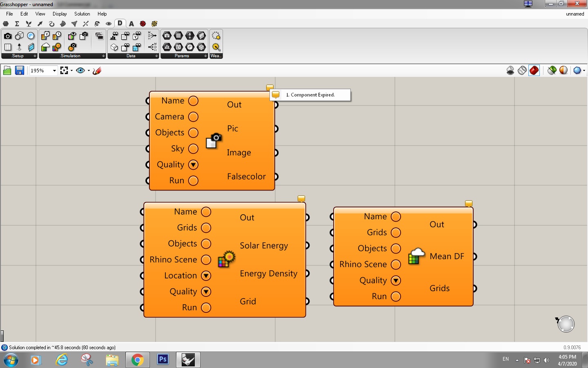
Task: Select the cloud daylight factor simulation icon
Action: click(45, 47)
